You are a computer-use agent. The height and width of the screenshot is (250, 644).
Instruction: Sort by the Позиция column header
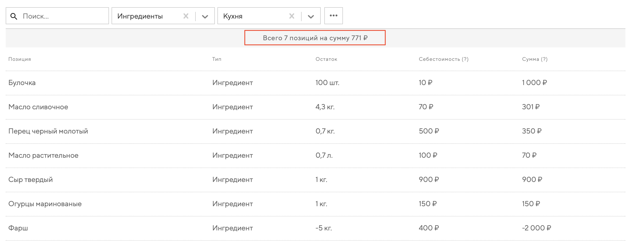(20, 59)
